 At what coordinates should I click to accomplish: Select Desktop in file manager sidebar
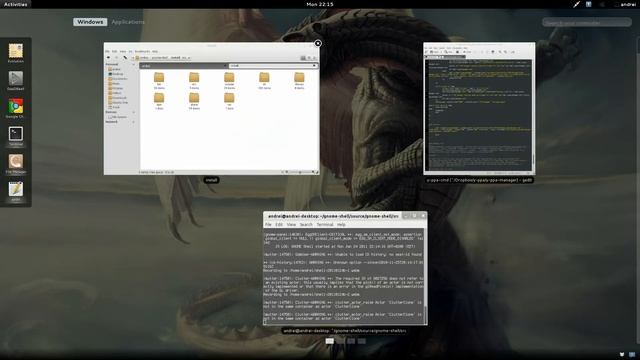coord(116,74)
